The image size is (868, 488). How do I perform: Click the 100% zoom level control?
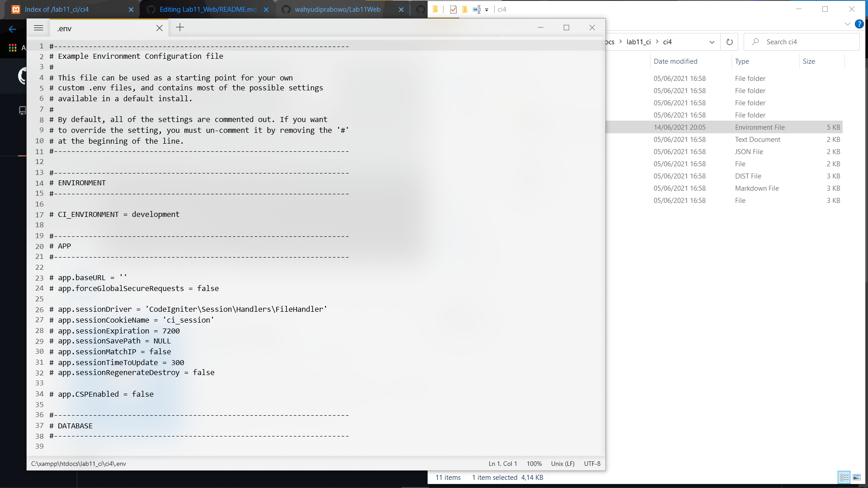(x=534, y=464)
